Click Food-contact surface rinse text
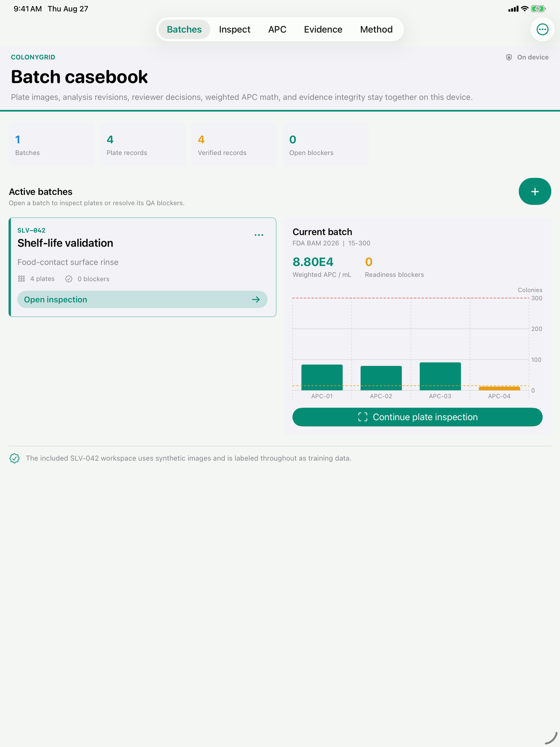This screenshot has width=560, height=747. coord(68,262)
